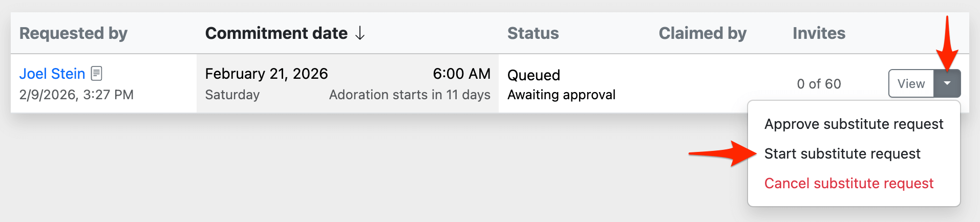Sort by the Requested by column
980x222 pixels.
(x=73, y=33)
